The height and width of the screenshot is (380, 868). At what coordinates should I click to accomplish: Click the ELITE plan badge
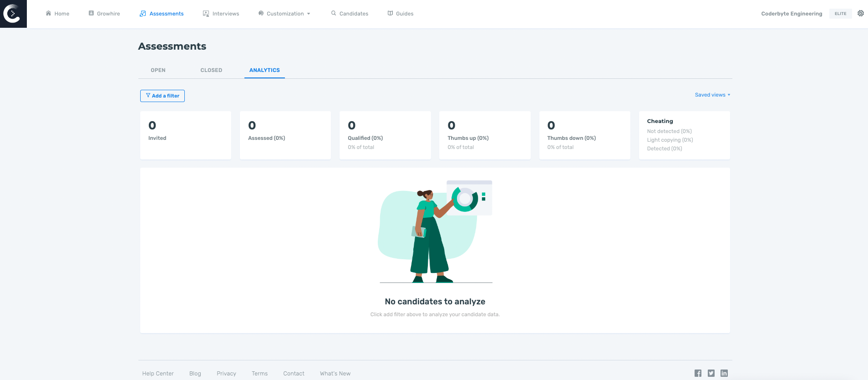click(x=840, y=14)
